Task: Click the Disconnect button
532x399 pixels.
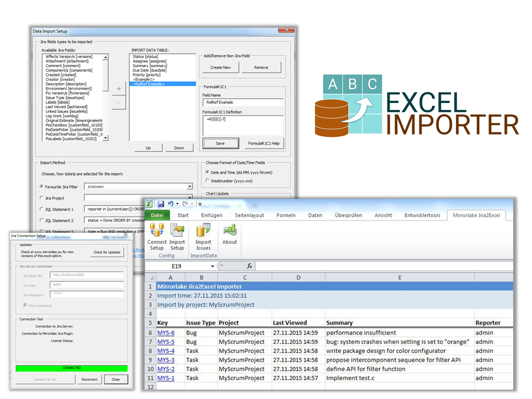Action: pyautogui.click(x=89, y=379)
